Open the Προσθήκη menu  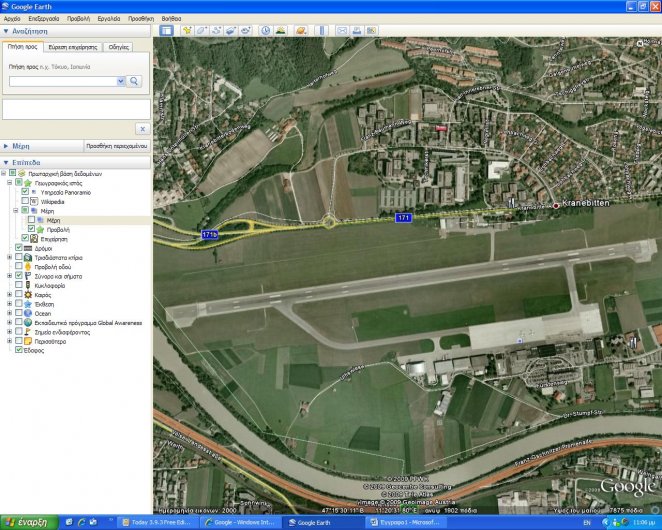[141, 19]
